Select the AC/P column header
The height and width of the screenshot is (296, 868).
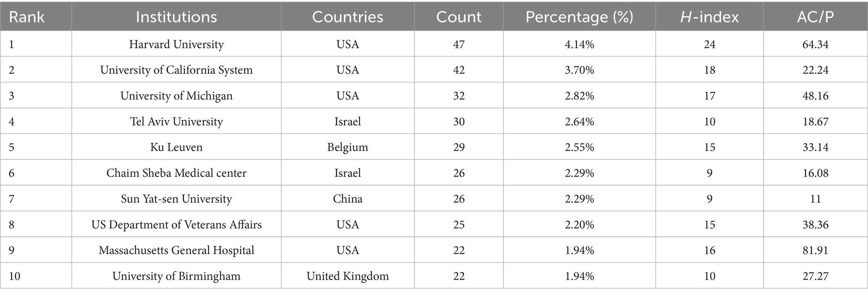(x=816, y=17)
